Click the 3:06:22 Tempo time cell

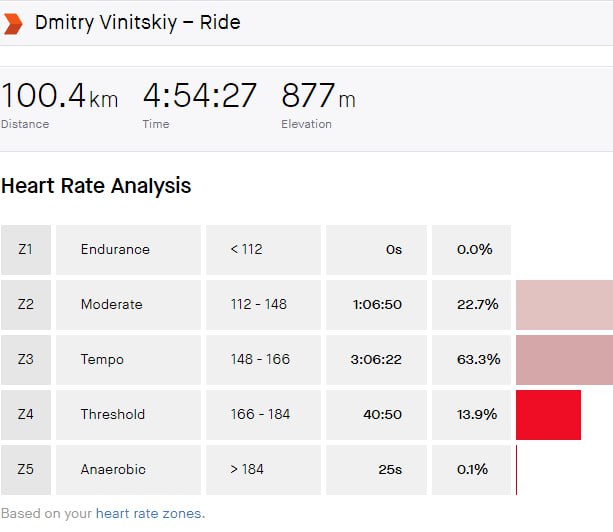[x=376, y=360]
